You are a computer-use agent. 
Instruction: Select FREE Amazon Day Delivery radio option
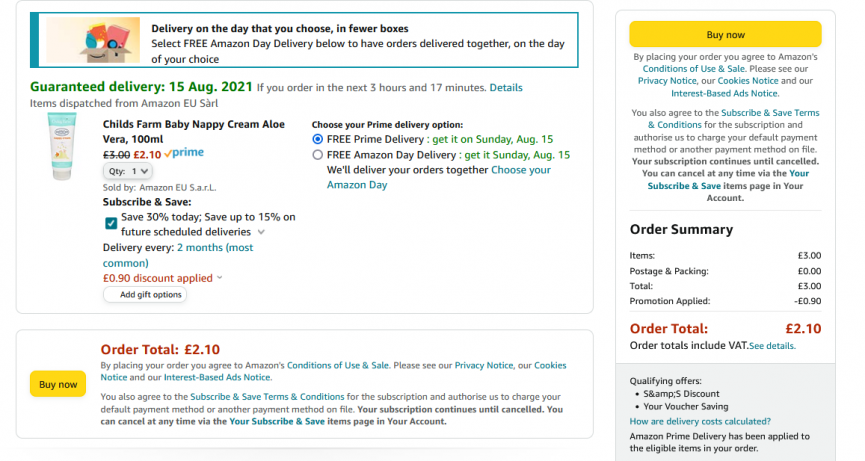coord(317,155)
